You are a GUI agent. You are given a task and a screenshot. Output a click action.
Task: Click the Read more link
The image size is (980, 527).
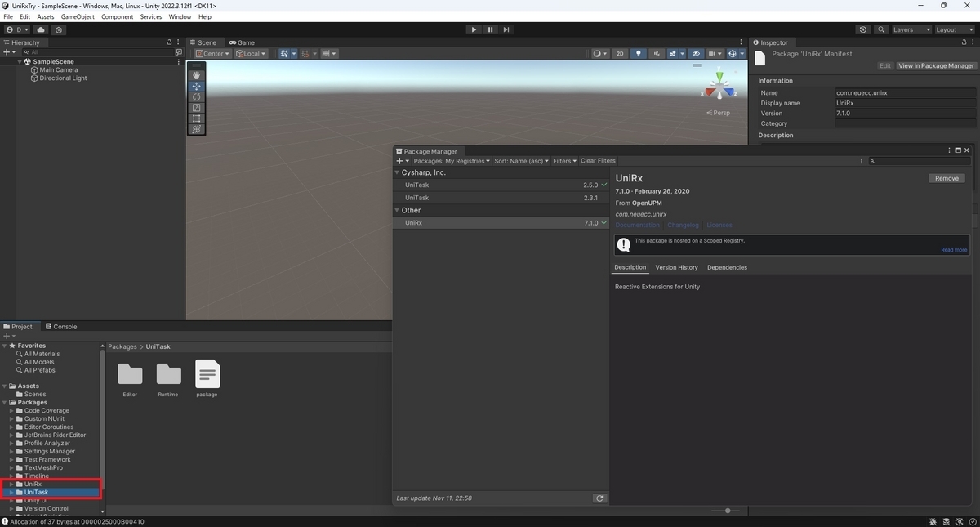tap(954, 250)
